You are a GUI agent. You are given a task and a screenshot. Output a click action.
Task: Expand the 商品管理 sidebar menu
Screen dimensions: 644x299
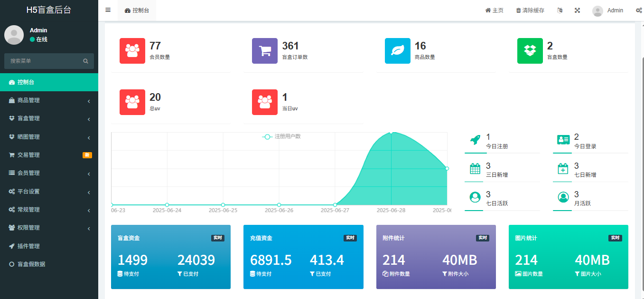tap(49, 100)
